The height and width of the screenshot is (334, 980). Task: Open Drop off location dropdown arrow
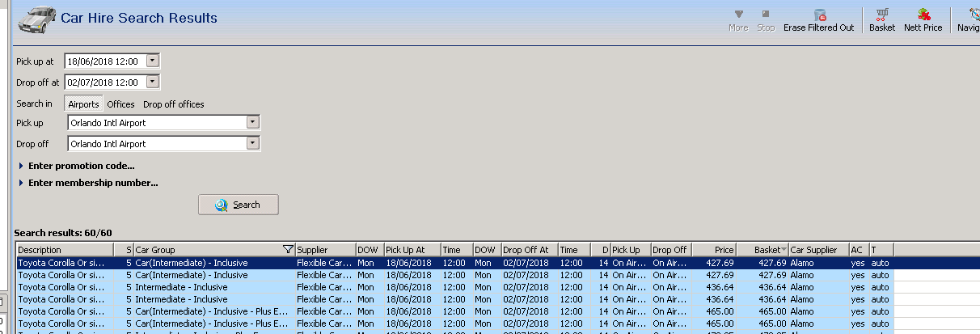click(253, 143)
